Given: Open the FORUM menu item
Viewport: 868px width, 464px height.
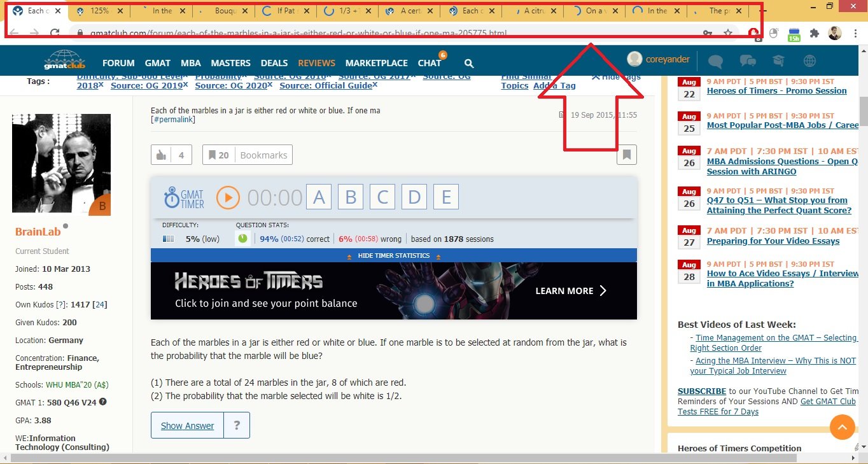Looking at the screenshot, I should pyautogui.click(x=118, y=63).
